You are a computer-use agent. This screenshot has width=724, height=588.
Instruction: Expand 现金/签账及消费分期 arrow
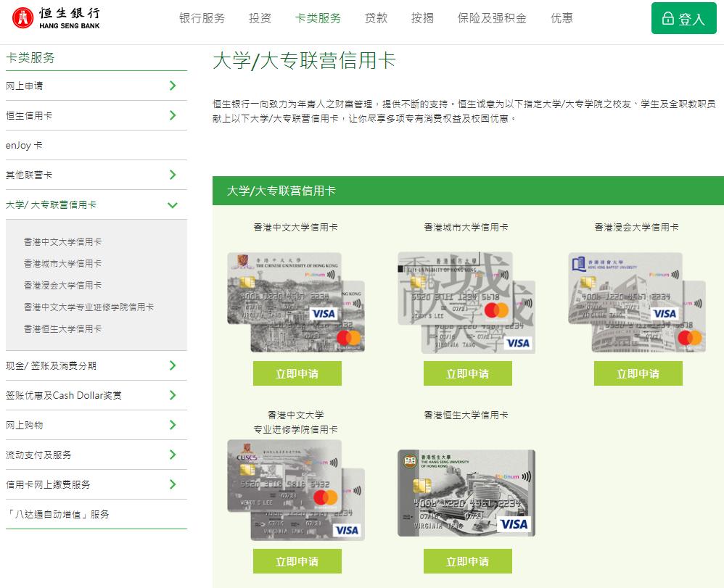tap(173, 365)
